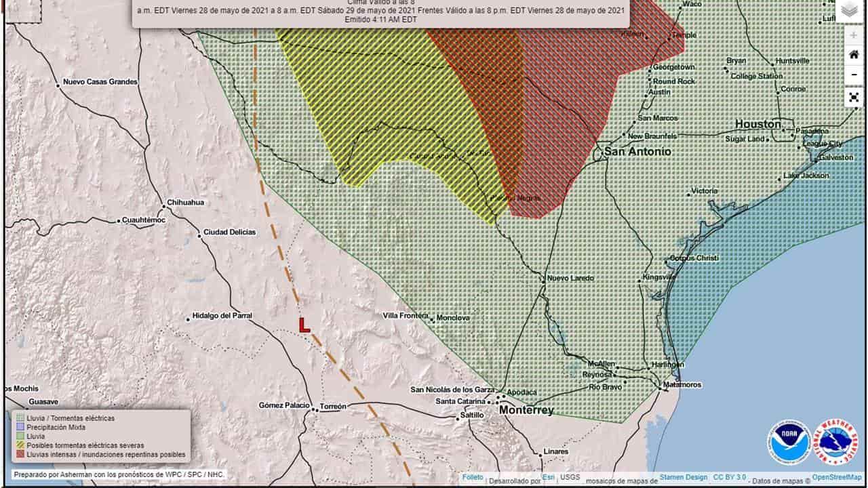The image size is (868, 488).
Task: Open the map layers control
Action: coord(849,10)
